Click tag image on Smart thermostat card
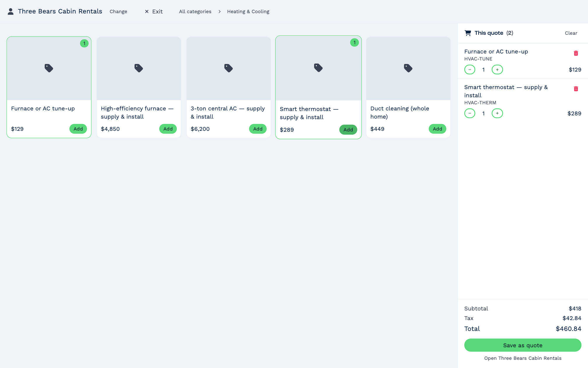The width and height of the screenshot is (588, 368). coord(318,68)
